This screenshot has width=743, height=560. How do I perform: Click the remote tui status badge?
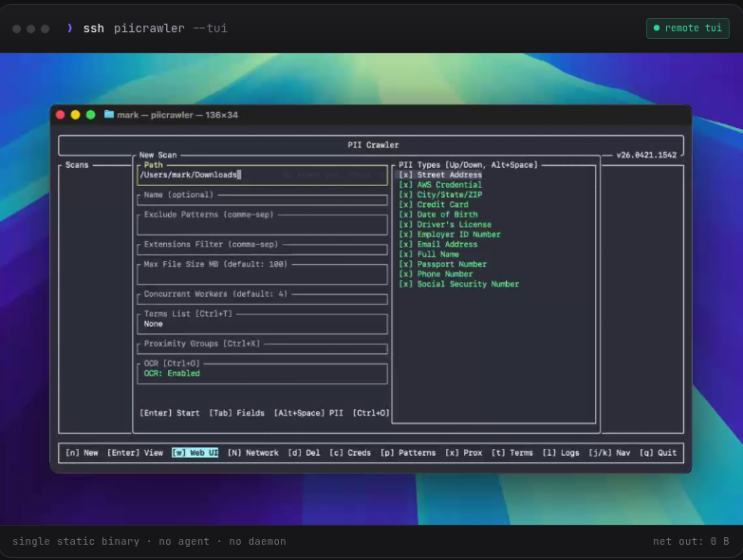pyautogui.click(x=688, y=28)
